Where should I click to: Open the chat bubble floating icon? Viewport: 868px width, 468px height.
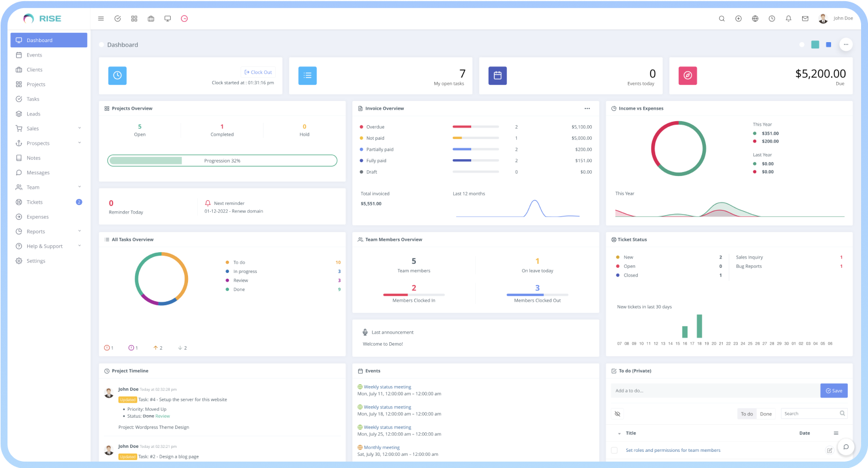click(846, 447)
